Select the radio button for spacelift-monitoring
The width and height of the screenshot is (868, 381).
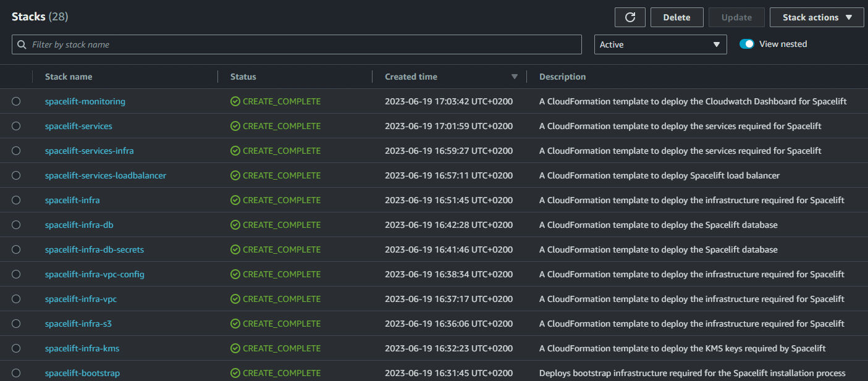pos(16,101)
